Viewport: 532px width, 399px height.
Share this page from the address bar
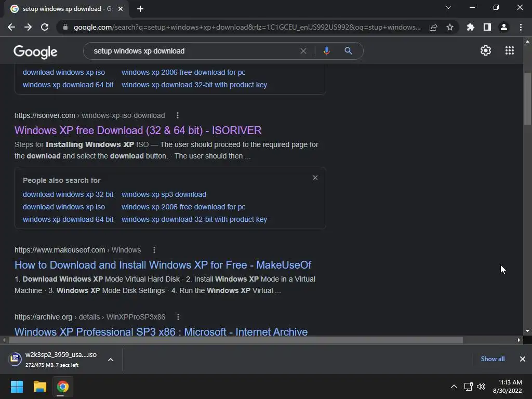pos(433,27)
